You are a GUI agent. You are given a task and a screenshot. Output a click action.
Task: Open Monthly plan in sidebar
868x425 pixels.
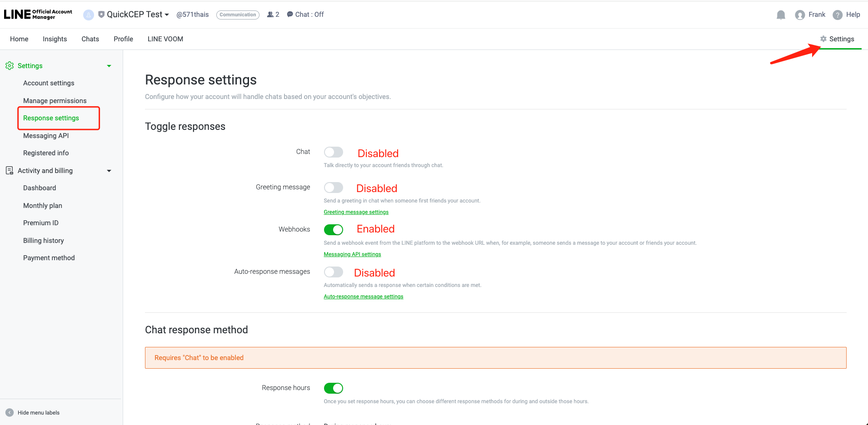43,206
